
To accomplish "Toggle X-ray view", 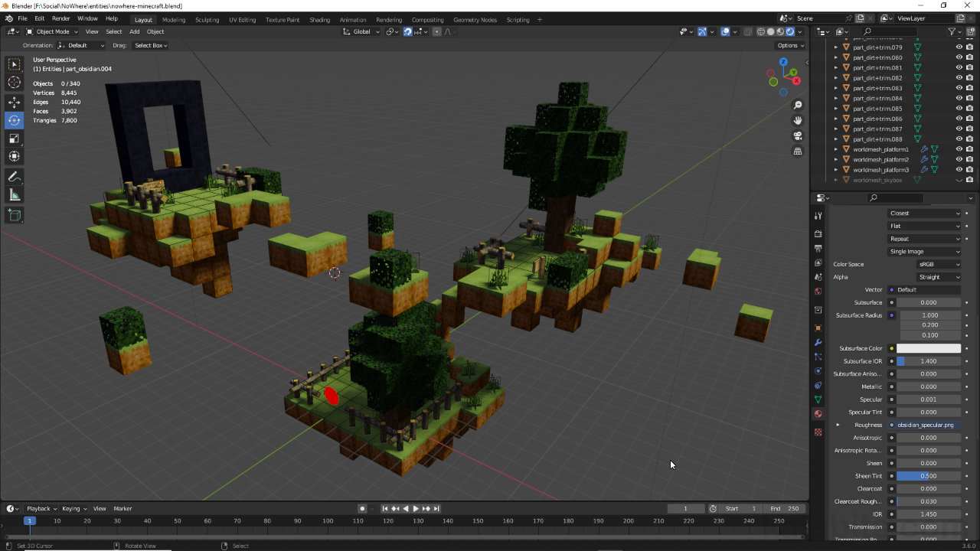I will 747,31.
